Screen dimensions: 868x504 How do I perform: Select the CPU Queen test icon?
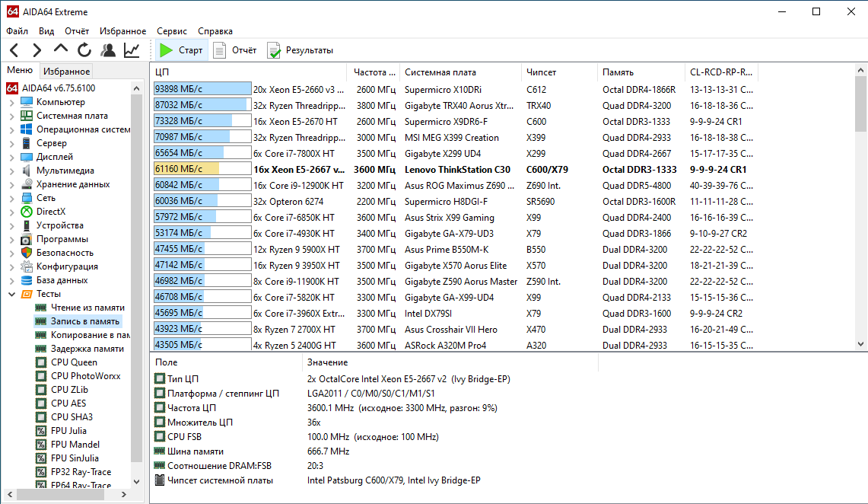[41, 362]
